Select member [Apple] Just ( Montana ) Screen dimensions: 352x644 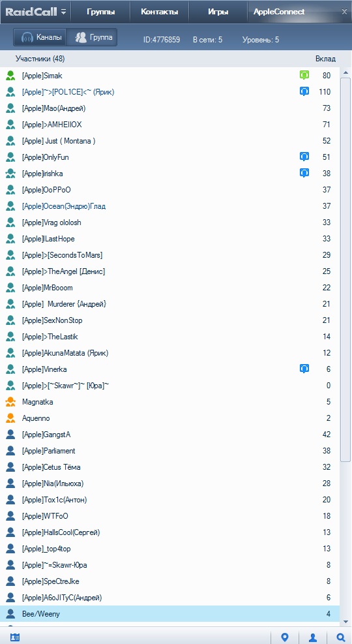[170, 141]
